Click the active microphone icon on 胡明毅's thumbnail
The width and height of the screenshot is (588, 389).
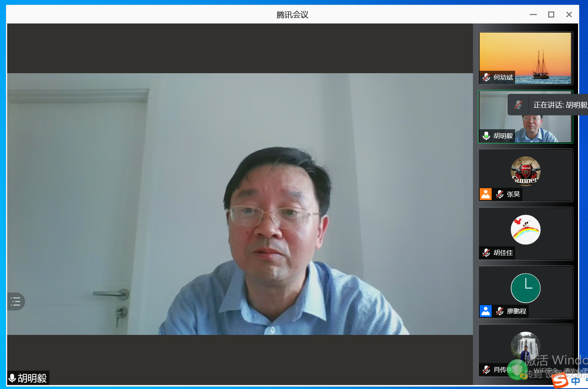(486, 136)
